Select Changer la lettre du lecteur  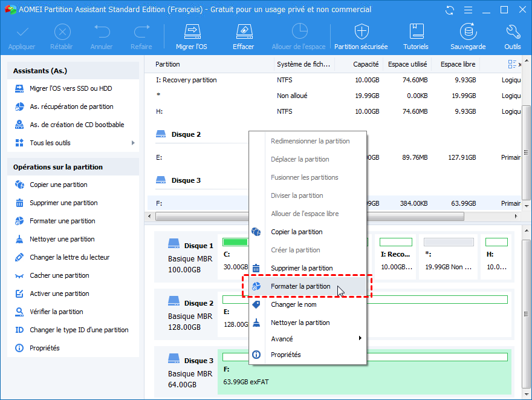tap(70, 257)
